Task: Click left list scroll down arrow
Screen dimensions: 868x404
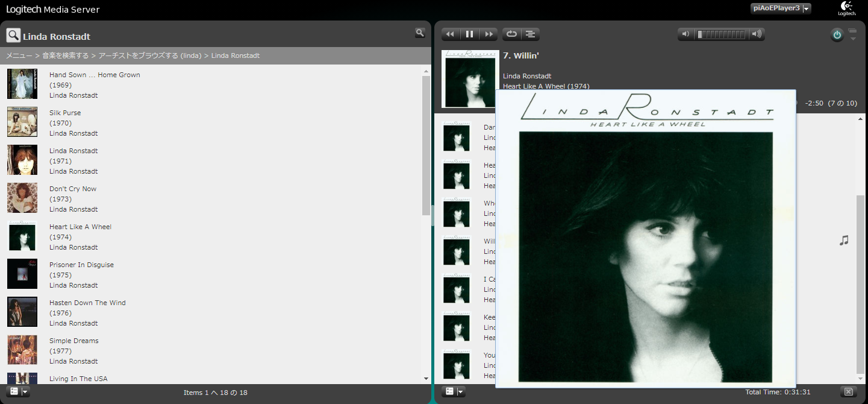Action: [x=426, y=379]
